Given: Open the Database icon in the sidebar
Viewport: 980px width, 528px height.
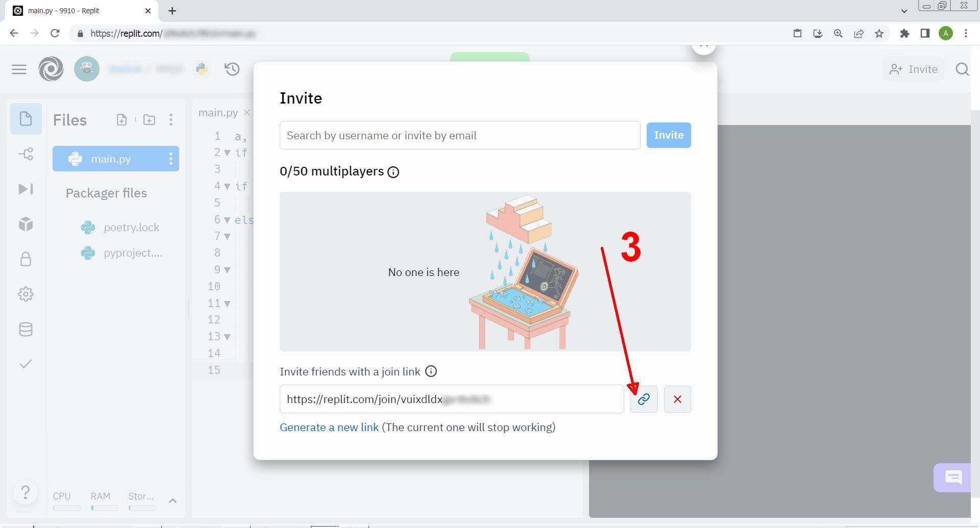Looking at the screenshot, I should click(26, 329).
